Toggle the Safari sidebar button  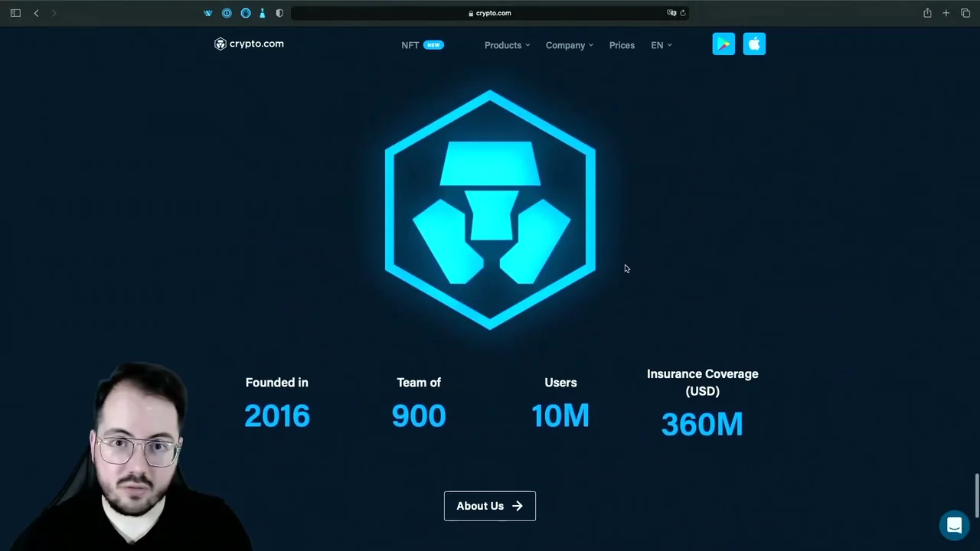pyautogui.click(x=15, y=13)
